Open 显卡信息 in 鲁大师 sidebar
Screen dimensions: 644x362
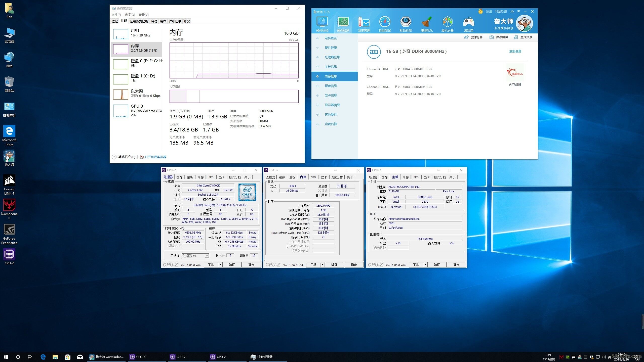point(335,96)
